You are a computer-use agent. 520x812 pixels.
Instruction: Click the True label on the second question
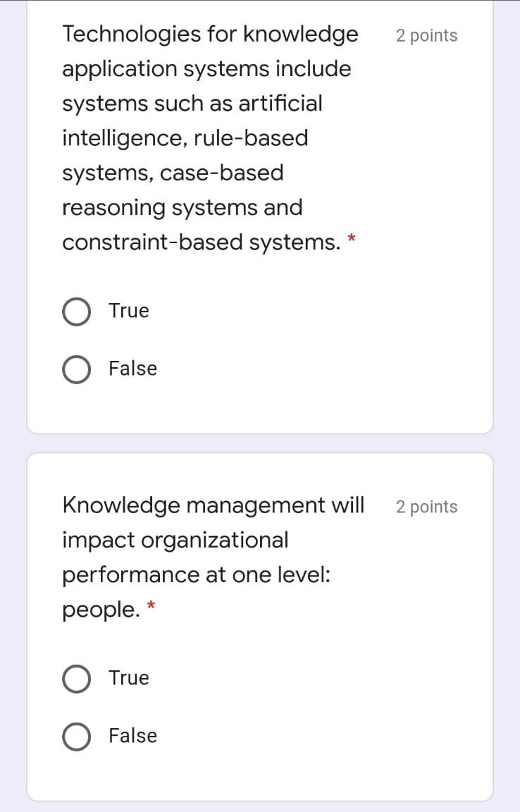point(128,678)
